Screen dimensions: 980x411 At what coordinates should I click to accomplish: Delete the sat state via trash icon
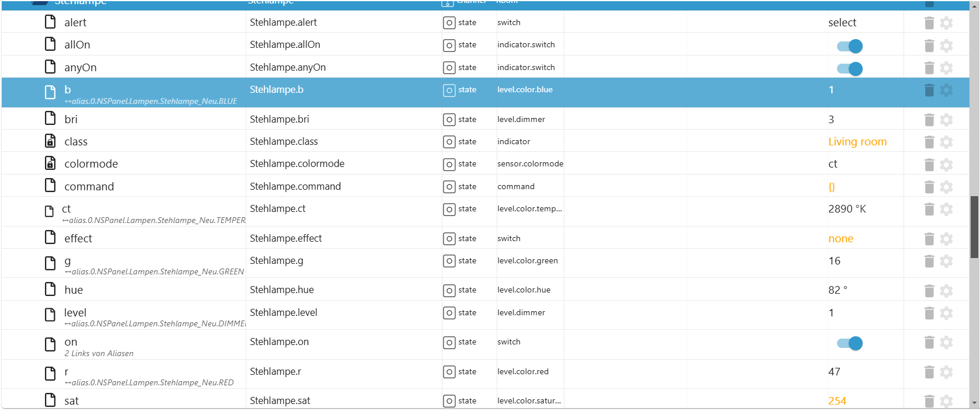tap(929, 401)
